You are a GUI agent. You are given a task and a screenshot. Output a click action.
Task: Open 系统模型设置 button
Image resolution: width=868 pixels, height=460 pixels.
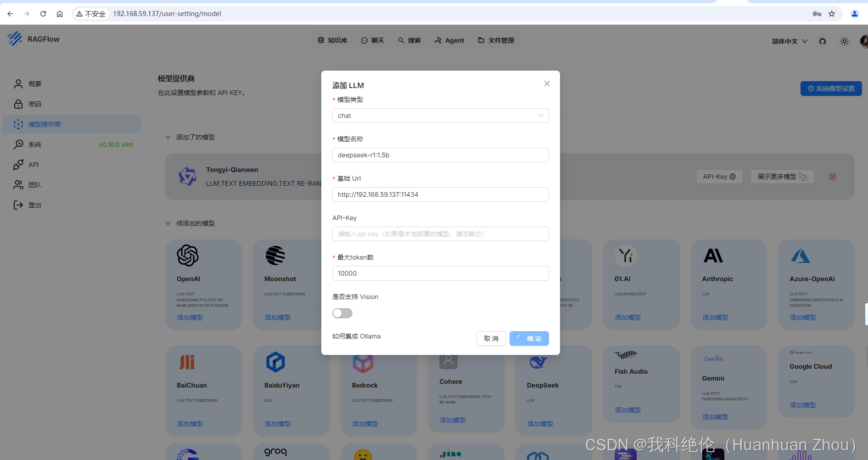(831, 89)
